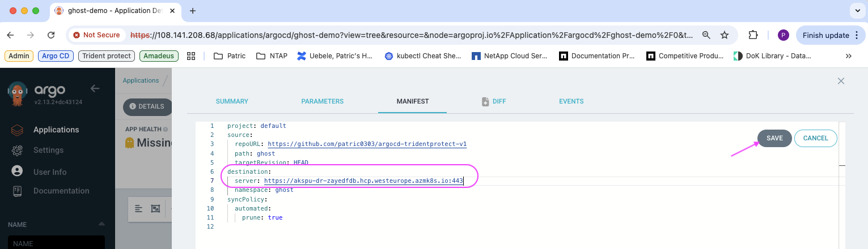
Task: Close the ghost-demo browser tab
Action: 171,11
